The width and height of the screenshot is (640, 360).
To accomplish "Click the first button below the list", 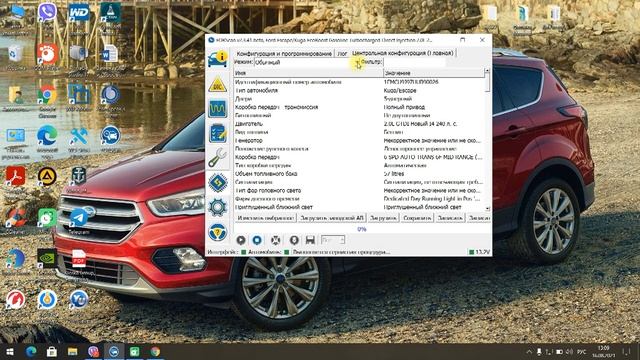I will point(265,218).
